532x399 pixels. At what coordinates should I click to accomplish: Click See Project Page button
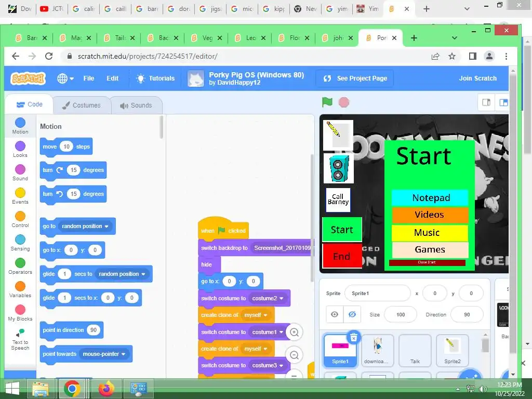[354, 78]
